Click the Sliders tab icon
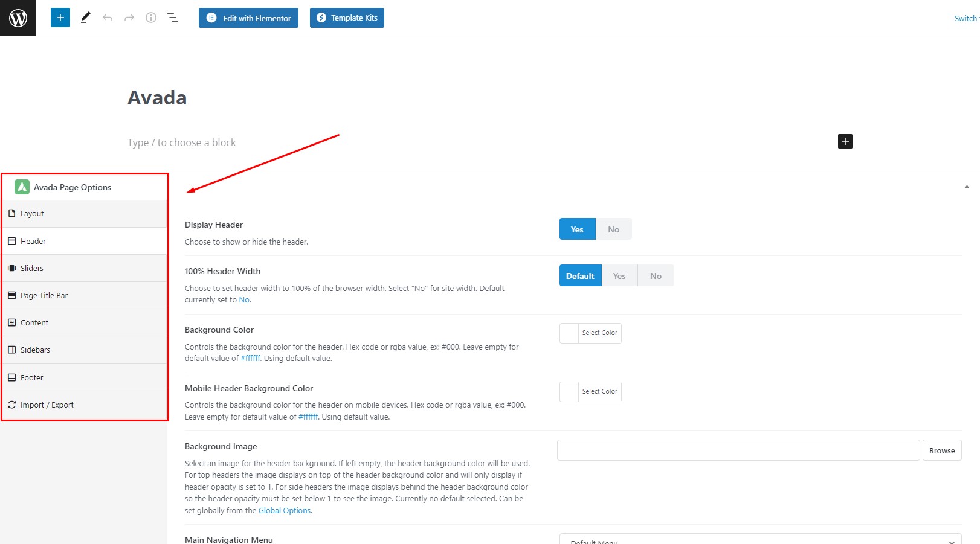Image resolution: width=980 pixels, height=544 pixels. coord(11,268)
